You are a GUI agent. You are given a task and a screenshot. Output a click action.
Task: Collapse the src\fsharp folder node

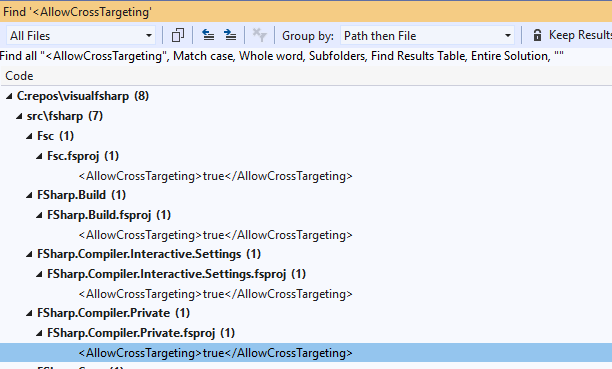[19, 116]
